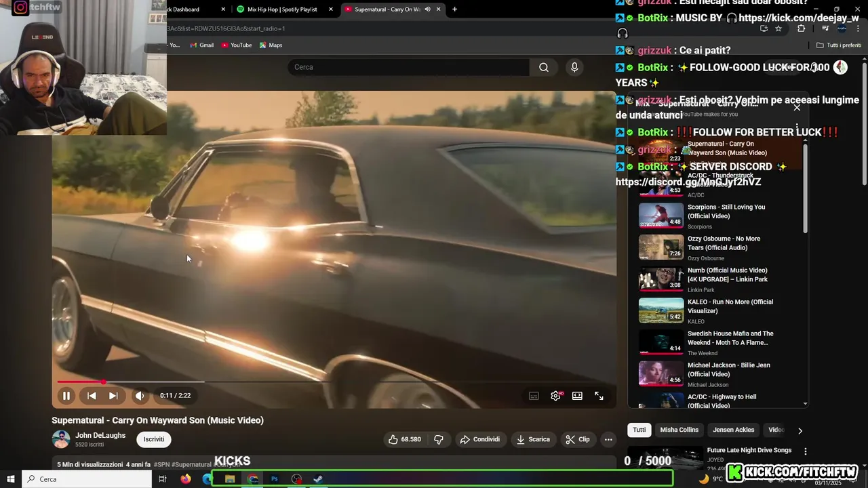The height and width of the screenshot is (488, 868).
Task: Open Task View from the taskbar
Action: tap(163, 479)
